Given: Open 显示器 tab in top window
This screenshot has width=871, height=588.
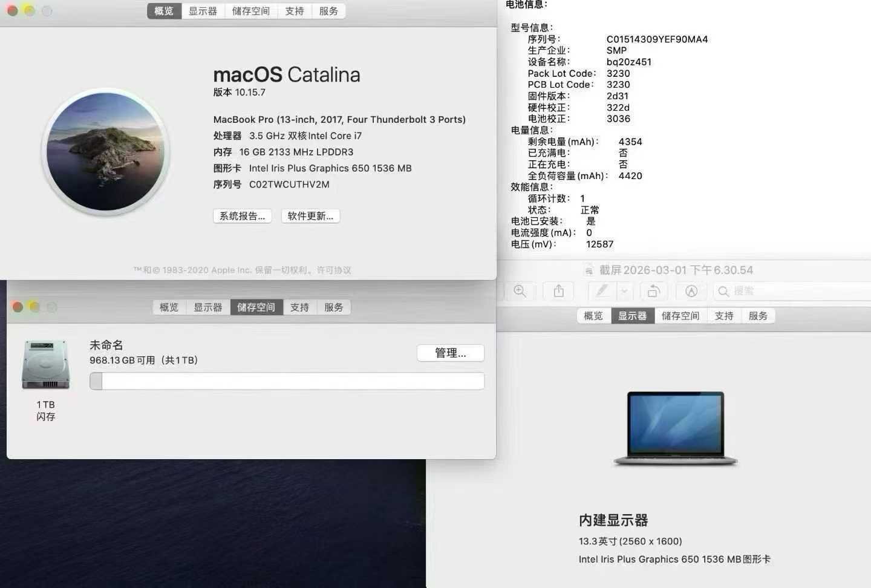Looking at the screenshot, I should tap(203, 11).
